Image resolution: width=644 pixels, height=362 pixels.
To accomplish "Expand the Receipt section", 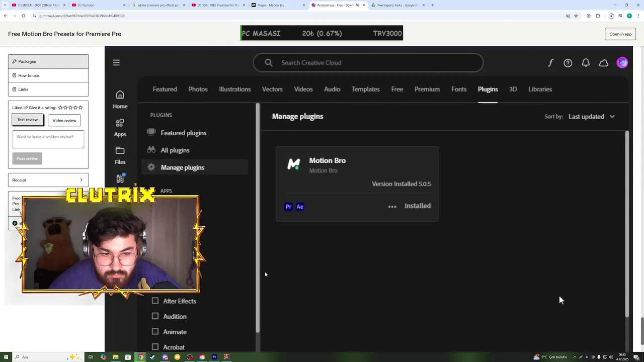I will click(48, 180).
